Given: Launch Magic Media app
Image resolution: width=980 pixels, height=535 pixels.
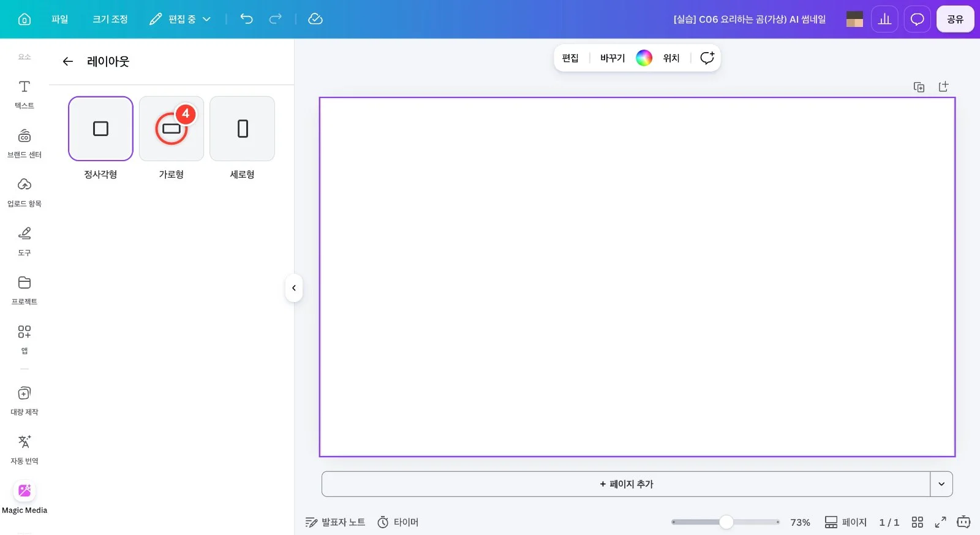Looking at the screenshot, I should tap(24, 498).
